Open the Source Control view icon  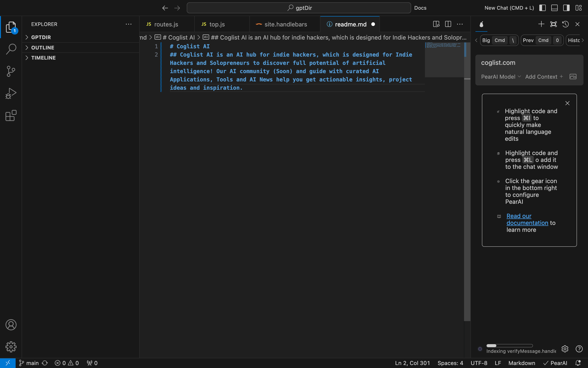[x=11, y=71]
